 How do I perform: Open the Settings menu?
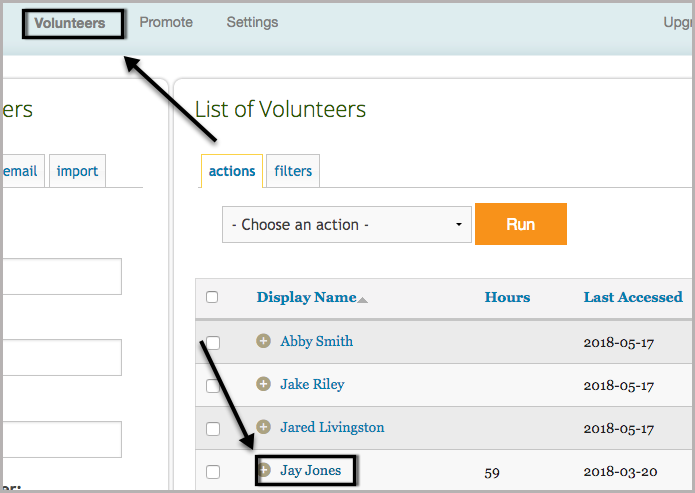(252, 22)
